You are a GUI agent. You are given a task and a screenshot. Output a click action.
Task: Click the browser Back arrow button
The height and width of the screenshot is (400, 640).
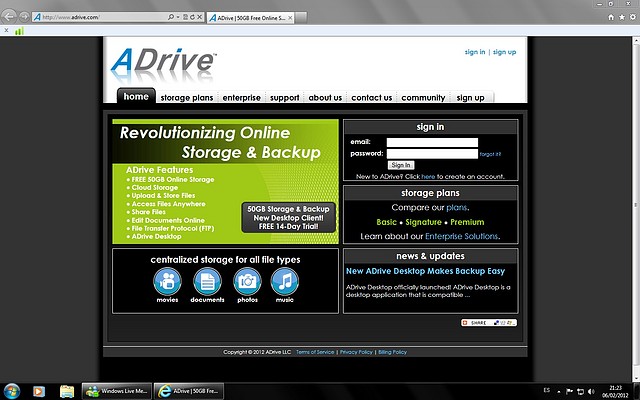tap(9, 17)
